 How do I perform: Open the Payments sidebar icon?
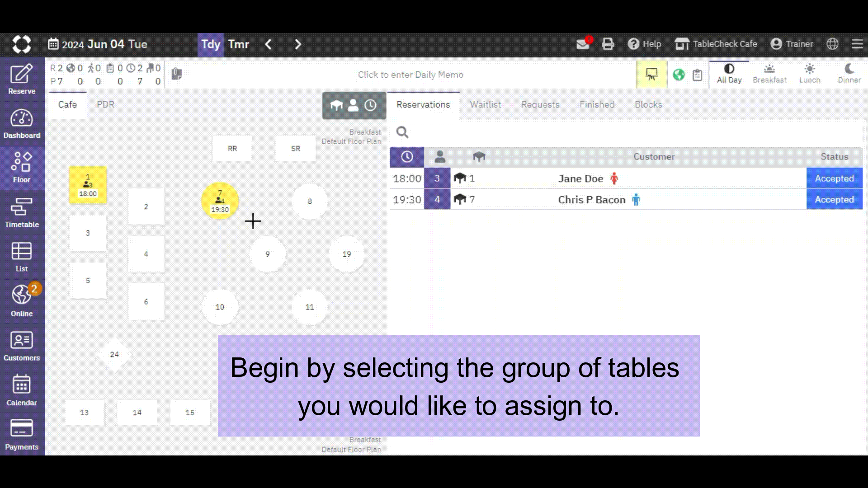[x=22, y=434]
